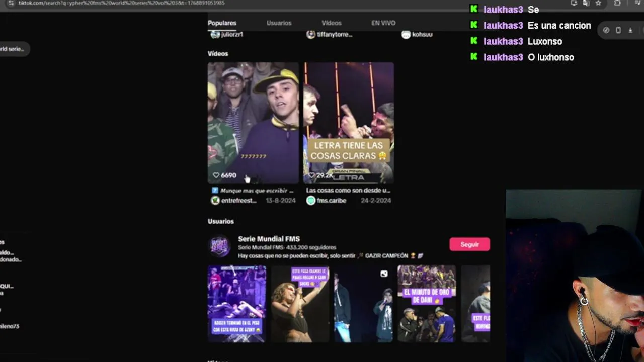The height and width of the screenshot is (362, 644).
Task: Click the streamer webcam overlay
Action: (x=575, y=276)
